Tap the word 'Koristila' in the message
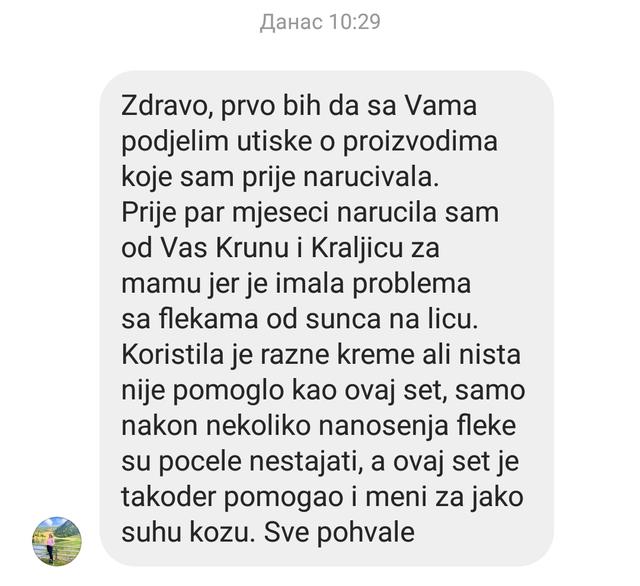The width and height of the screenshot is (640, 586). click(172, 355)
